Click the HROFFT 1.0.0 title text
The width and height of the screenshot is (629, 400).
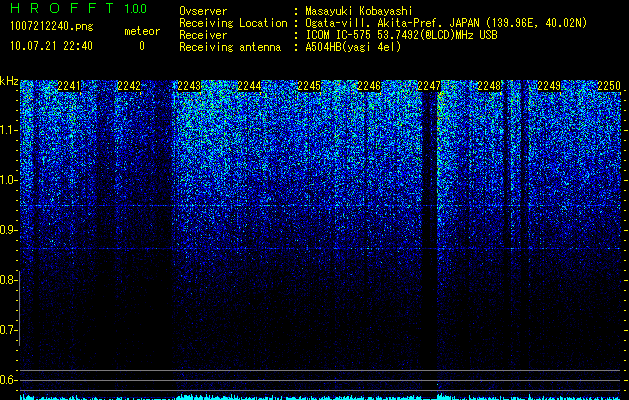(x=79, y=8)
